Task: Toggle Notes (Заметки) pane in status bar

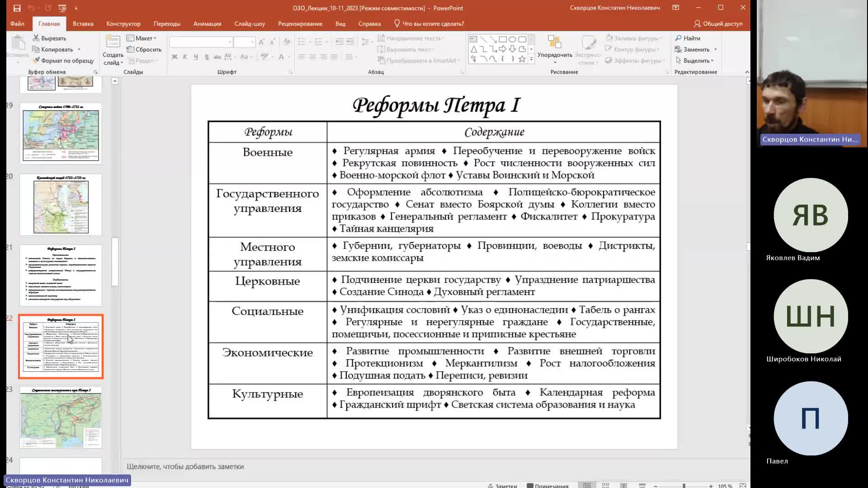Action: pos(502,486)
